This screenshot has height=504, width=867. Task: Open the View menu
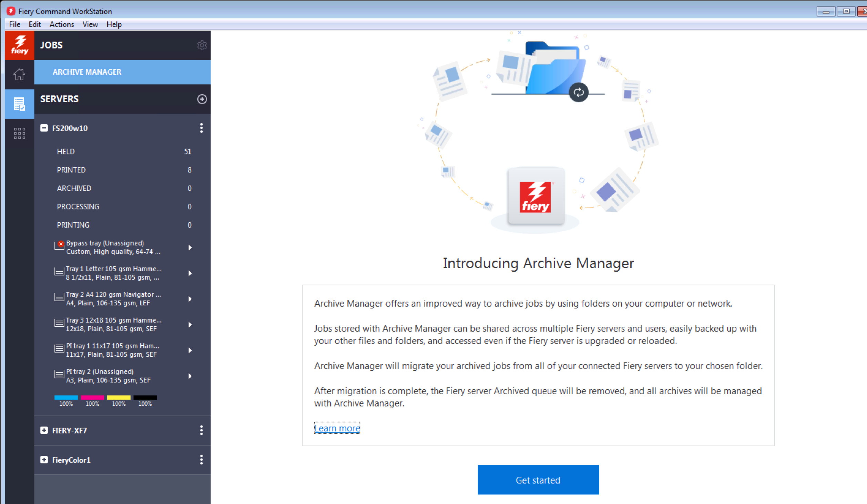coord(90,24)
